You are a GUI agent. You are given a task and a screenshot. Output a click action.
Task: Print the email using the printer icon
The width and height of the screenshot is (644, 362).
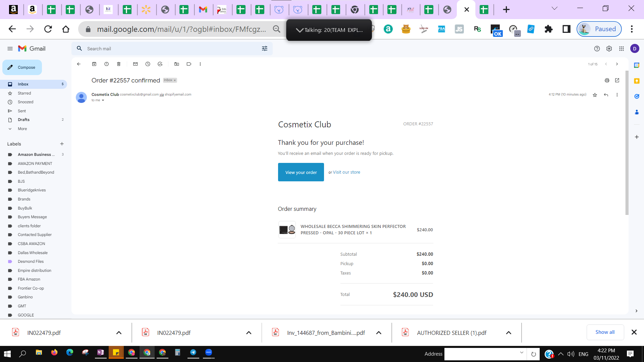click(607, 80)
